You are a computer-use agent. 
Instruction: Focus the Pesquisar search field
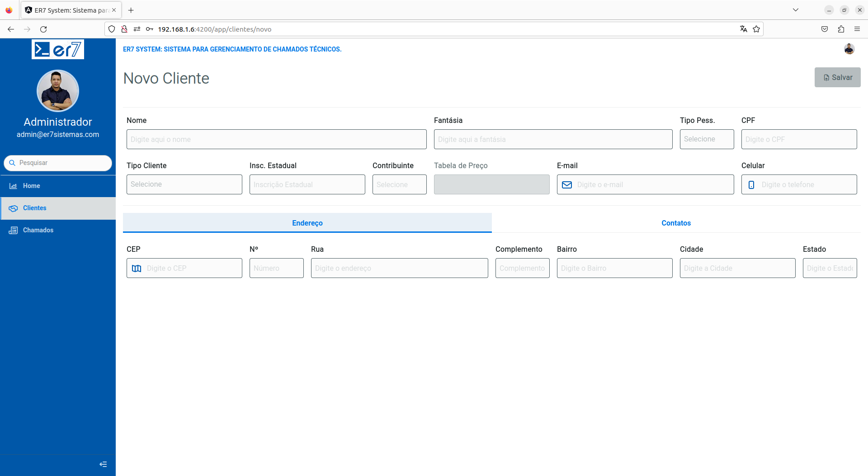[x=58, y=163]
